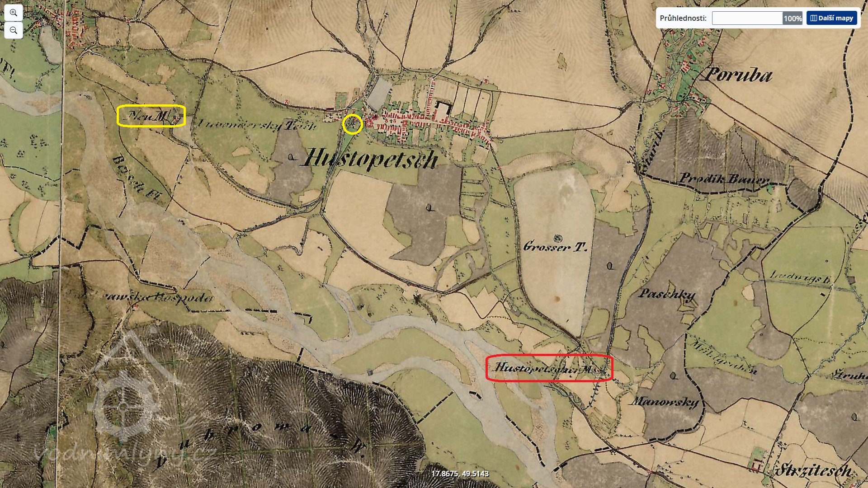Click the Poruba village label
The image size is (868, 488).
click(738, 75)
